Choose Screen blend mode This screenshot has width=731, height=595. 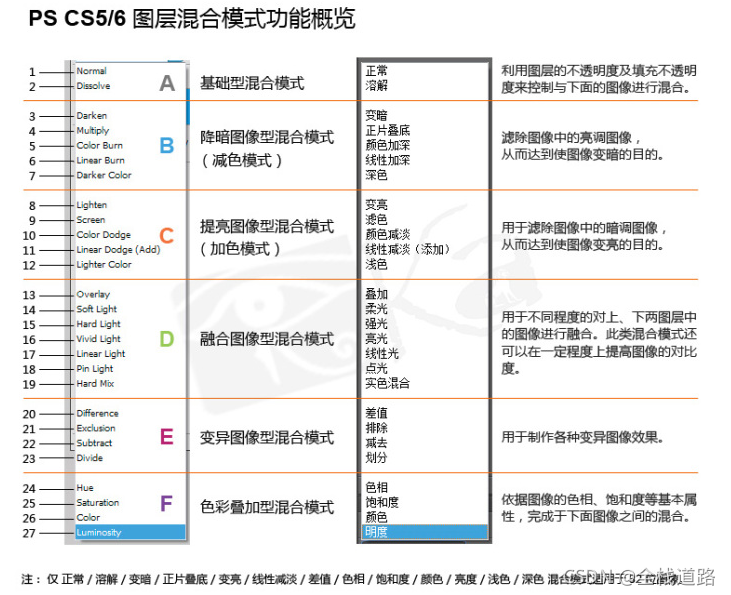click(90, 220)
